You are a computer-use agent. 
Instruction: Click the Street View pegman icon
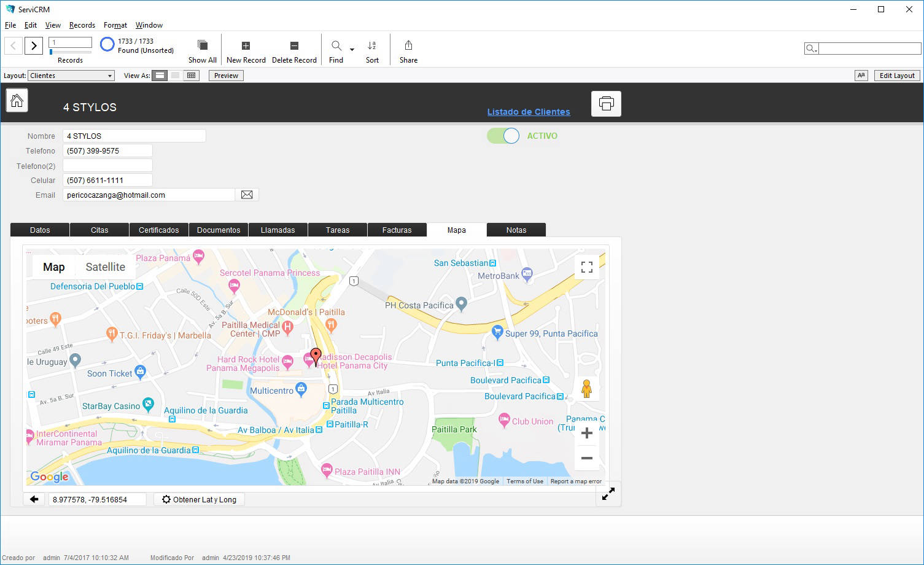click(587, 389)
